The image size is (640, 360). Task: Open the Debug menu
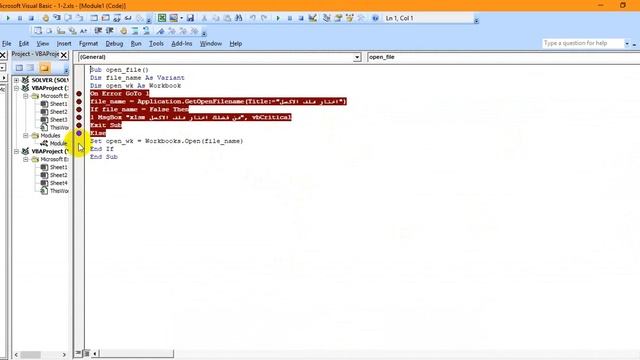tap(114, 44)
